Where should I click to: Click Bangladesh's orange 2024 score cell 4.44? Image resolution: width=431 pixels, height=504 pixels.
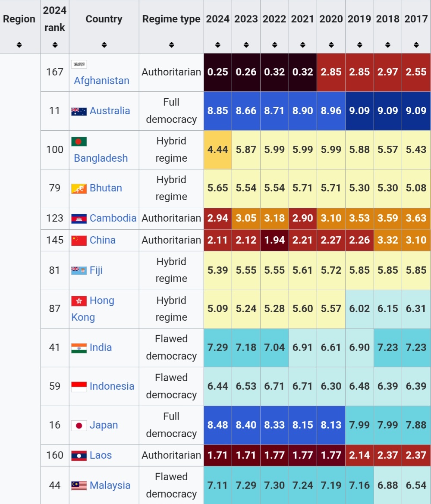(217, 150)
